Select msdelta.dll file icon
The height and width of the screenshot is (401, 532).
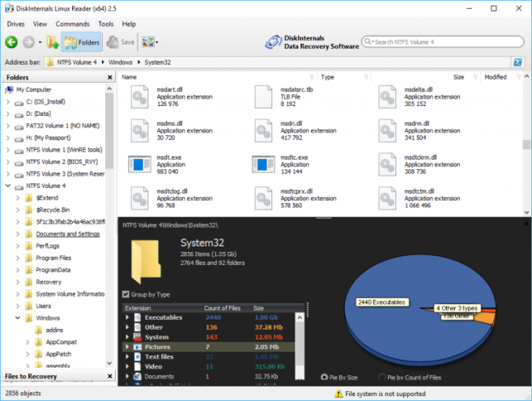click(x=387, y=97)
